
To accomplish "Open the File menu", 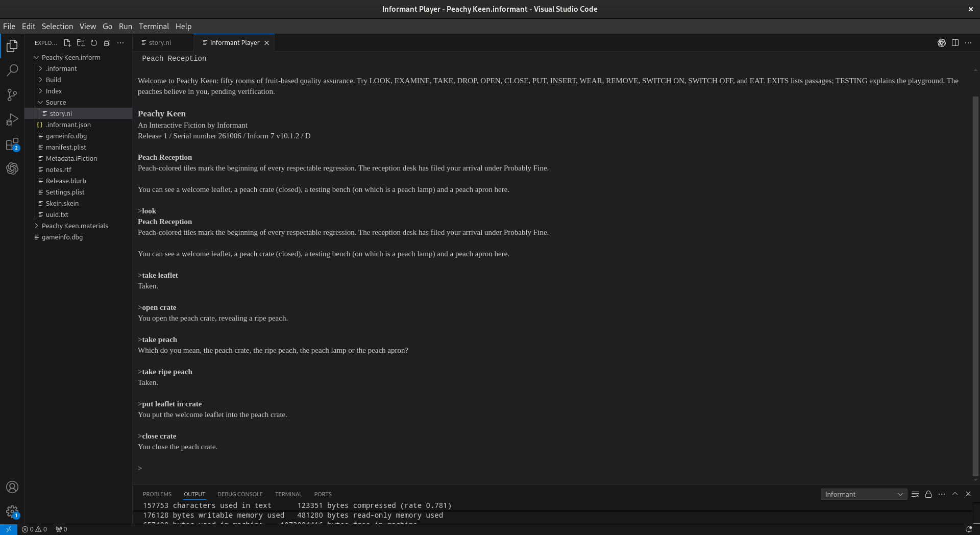I will point(9,27).
